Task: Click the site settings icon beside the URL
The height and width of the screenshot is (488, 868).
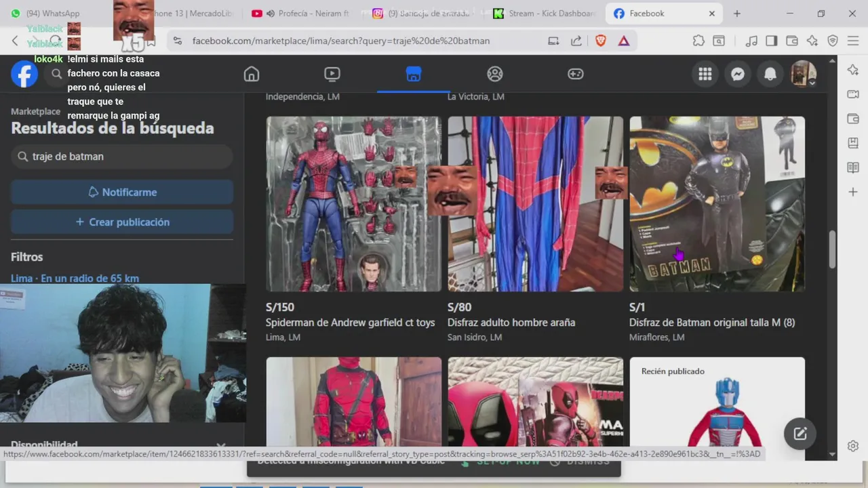Action: [178, 41]
